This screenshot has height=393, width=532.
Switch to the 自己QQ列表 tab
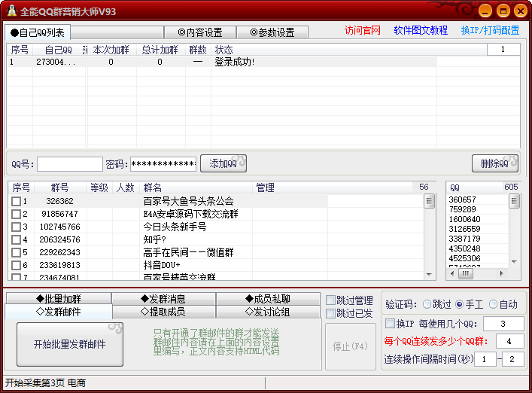click(x=38, y=32)
